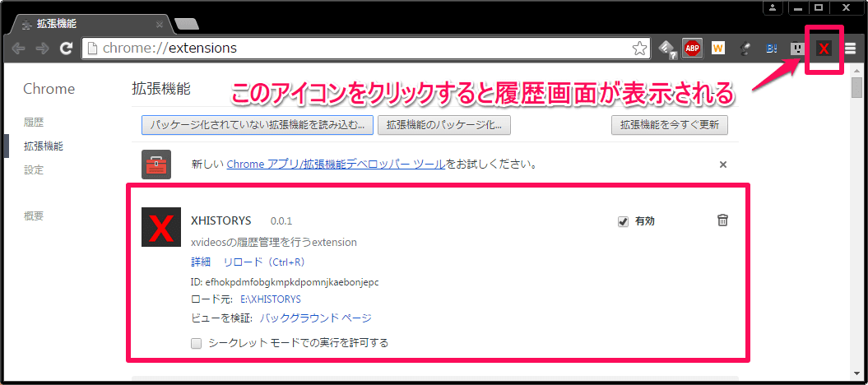Inspect the バックグラウンド ページ link
Image resolution: width=868 pixels, height=385 pixels.
click(316, 318)
